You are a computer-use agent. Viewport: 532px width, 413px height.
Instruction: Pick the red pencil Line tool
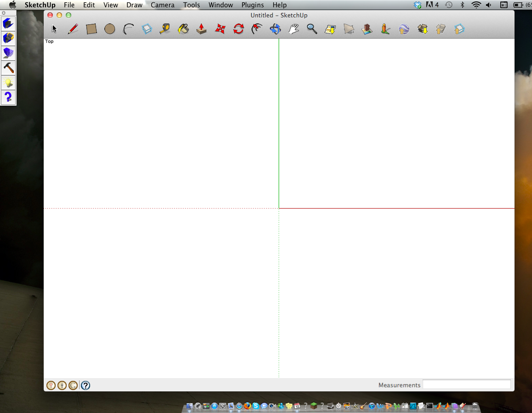73,29
